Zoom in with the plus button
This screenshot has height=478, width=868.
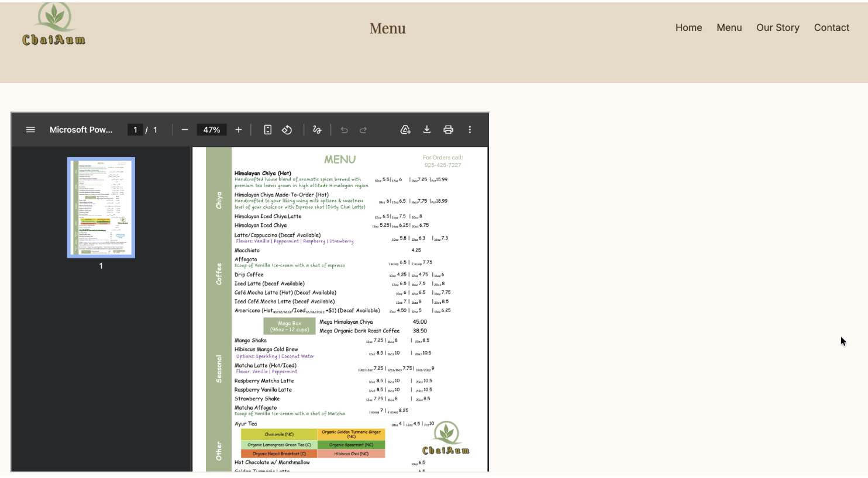click(239, 130)
